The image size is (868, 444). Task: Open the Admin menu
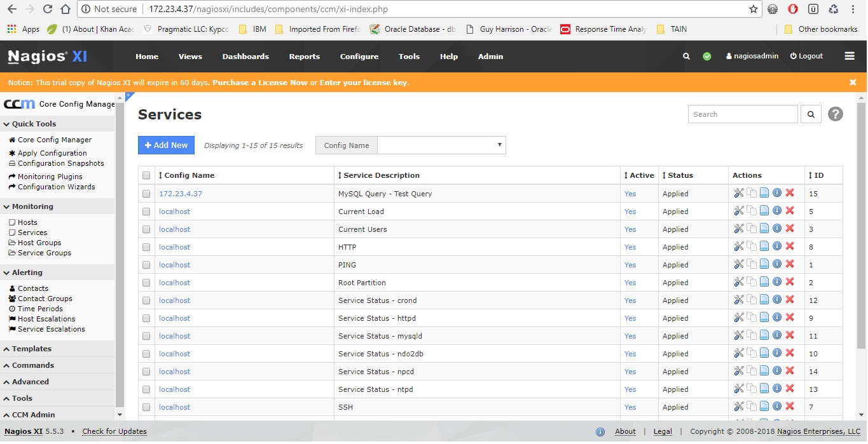coord(490,57)
